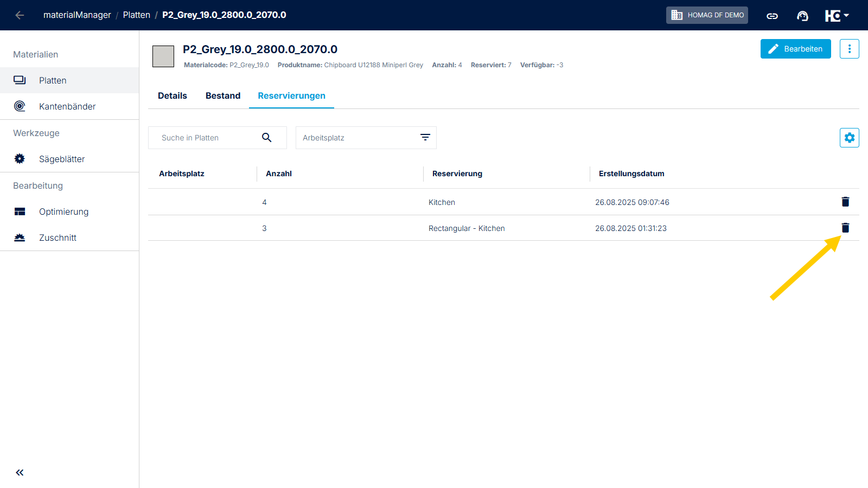868x488 pixels.
Task: Collapse the sidebar with double chevron
Action: pos(20,473)
